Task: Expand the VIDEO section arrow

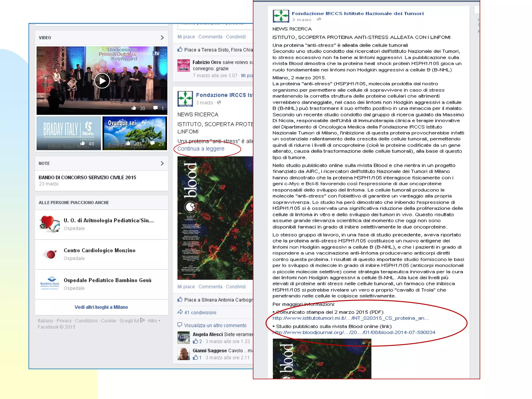Action: 162,38
